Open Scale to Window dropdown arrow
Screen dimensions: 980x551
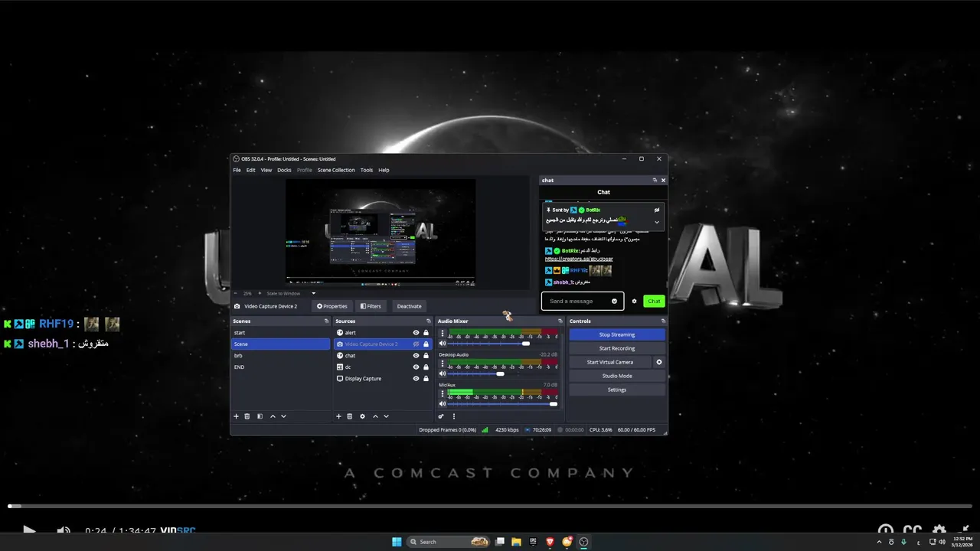tap(313, 293)
